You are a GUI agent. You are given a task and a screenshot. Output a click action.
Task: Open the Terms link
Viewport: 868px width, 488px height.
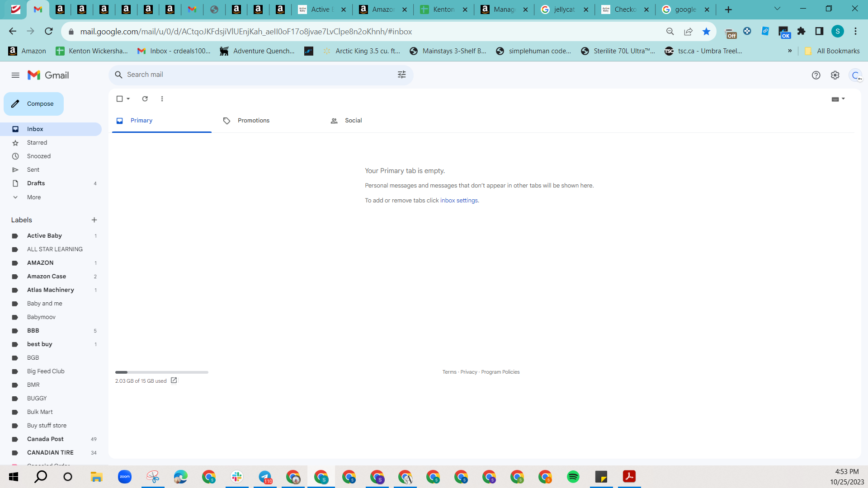click(x=449, y=372)
